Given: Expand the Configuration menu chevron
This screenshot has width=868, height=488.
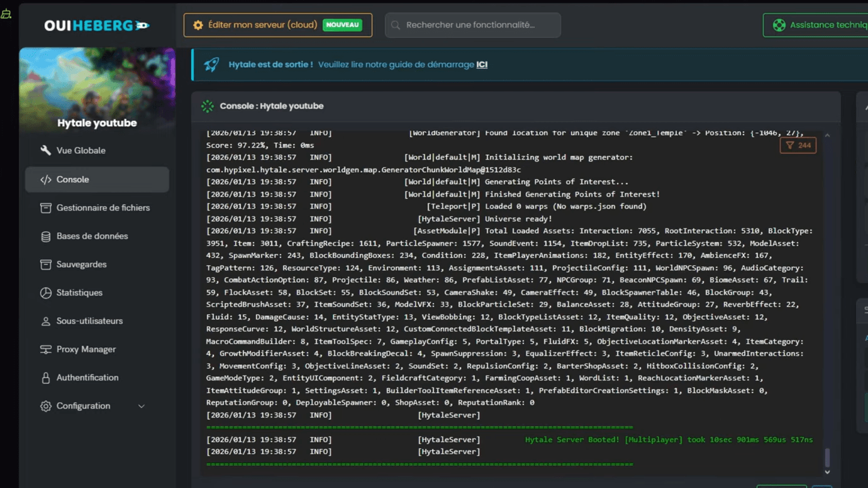Looking at the screenshot, I should point(142,406).
